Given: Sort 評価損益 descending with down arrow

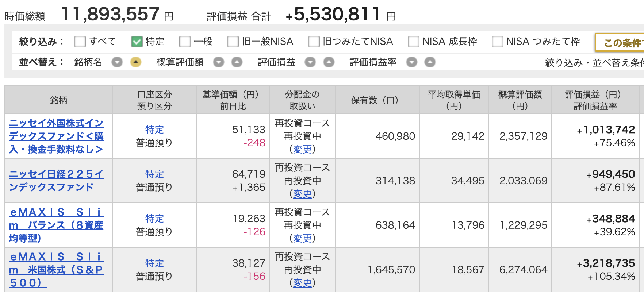Looking at the screenshot, I should click(310, 62).
